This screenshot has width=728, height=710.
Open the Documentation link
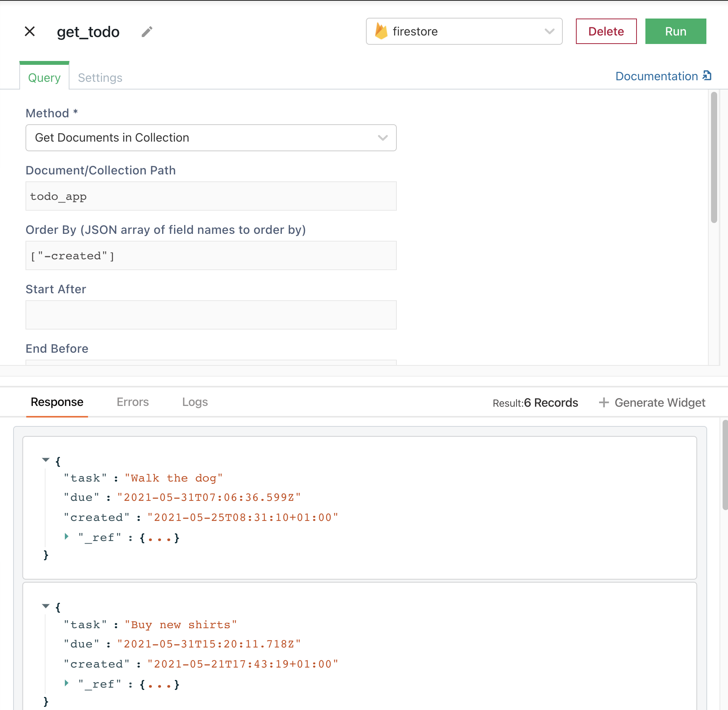657,76
